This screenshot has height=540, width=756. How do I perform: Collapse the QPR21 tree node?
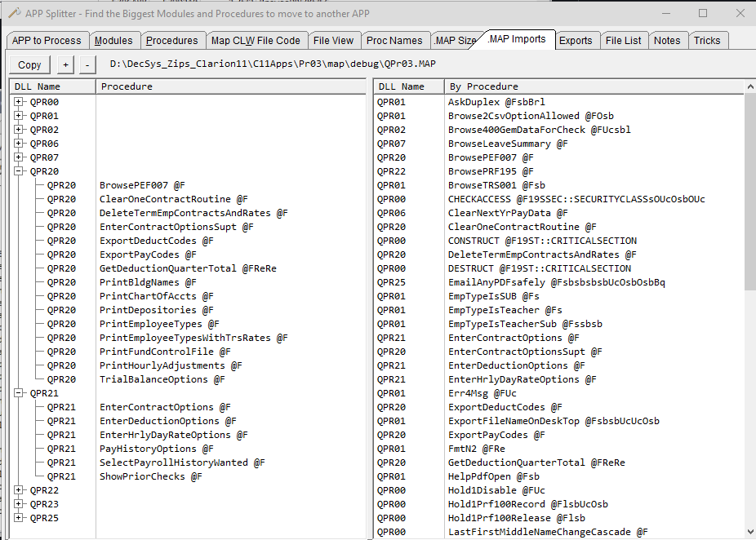coord(19,393)
